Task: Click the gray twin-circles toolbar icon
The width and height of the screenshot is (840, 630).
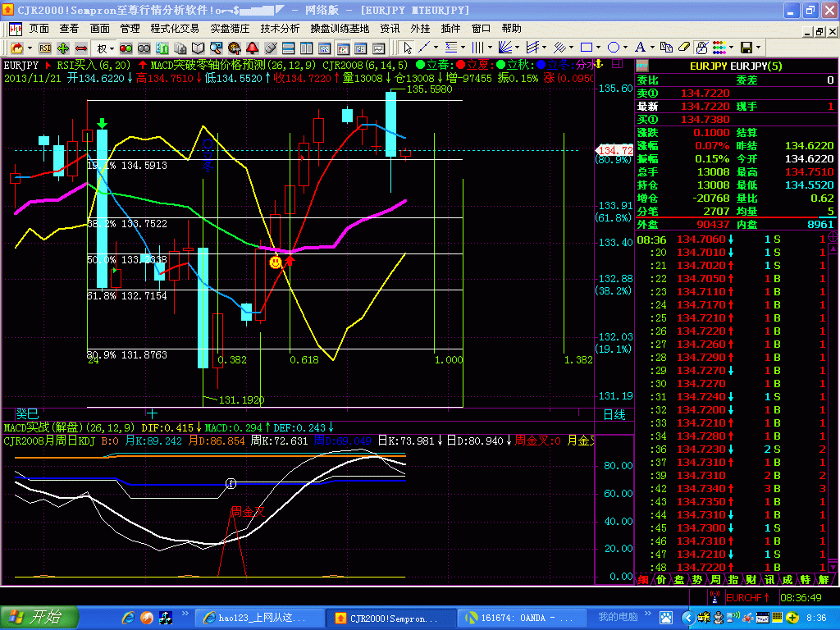Action: pyautogui.click(x=144, y=48)
